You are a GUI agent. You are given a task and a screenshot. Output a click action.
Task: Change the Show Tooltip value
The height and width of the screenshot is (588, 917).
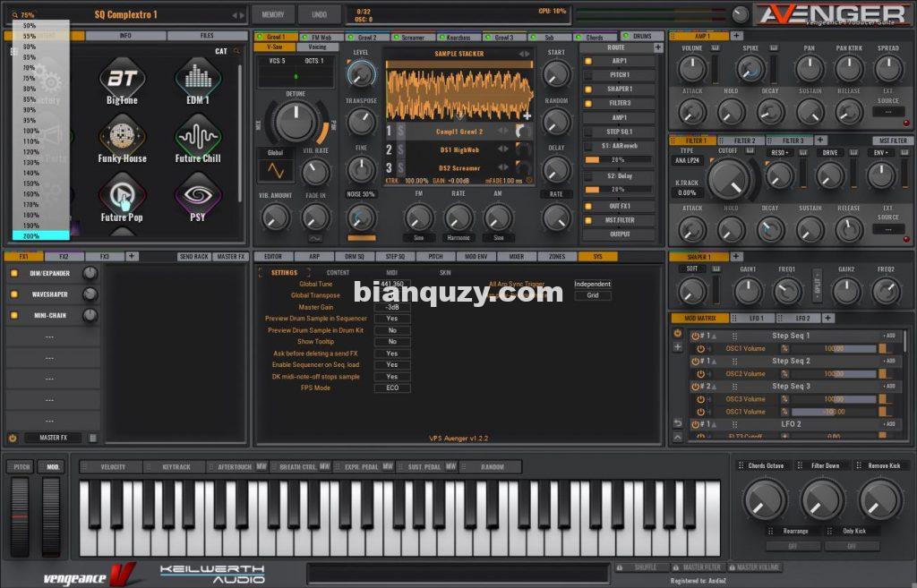[392, 341]
